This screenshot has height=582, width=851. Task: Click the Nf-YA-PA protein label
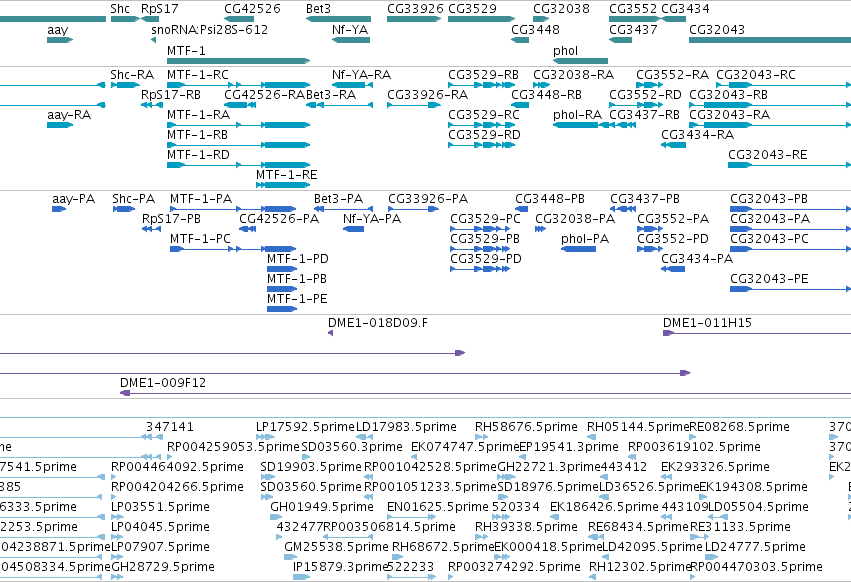[x=372, y=219]
